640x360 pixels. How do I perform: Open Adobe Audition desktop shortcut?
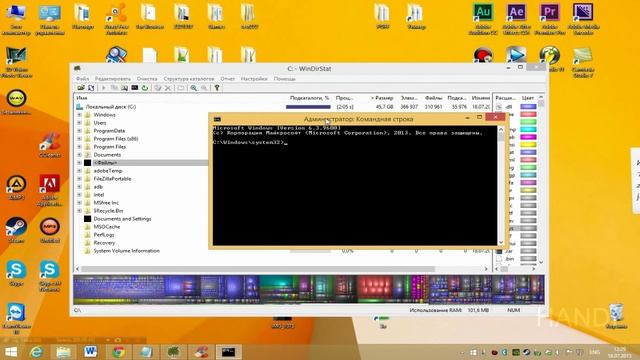[483, 18]
